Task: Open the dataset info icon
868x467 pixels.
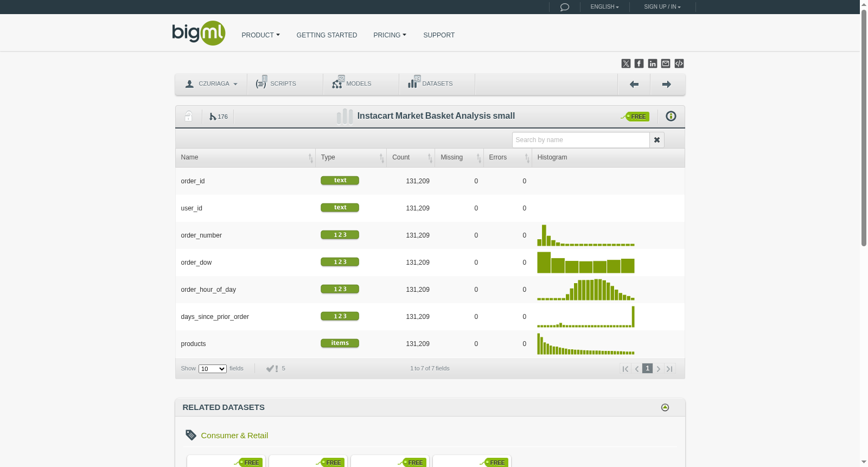Action: 671,116
